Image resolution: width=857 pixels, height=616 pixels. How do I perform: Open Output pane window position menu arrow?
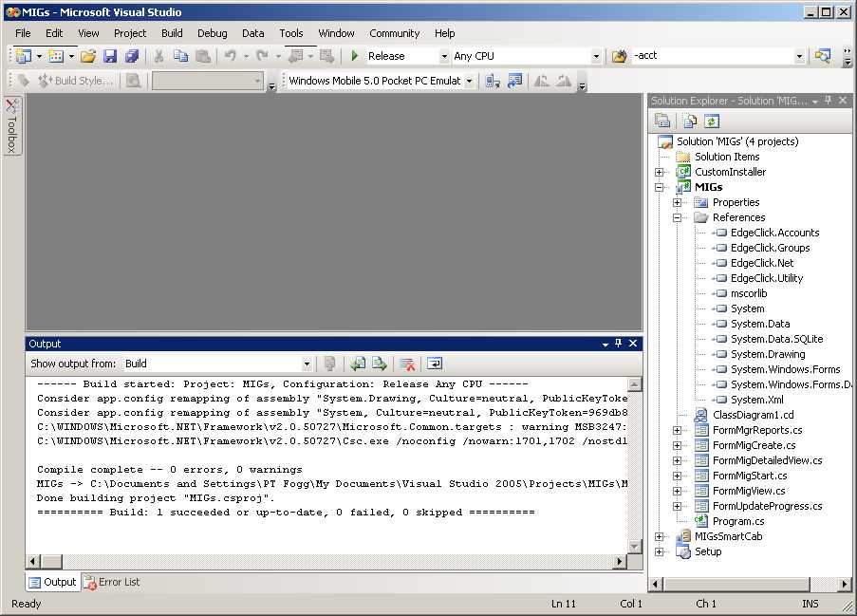(605, 344)
